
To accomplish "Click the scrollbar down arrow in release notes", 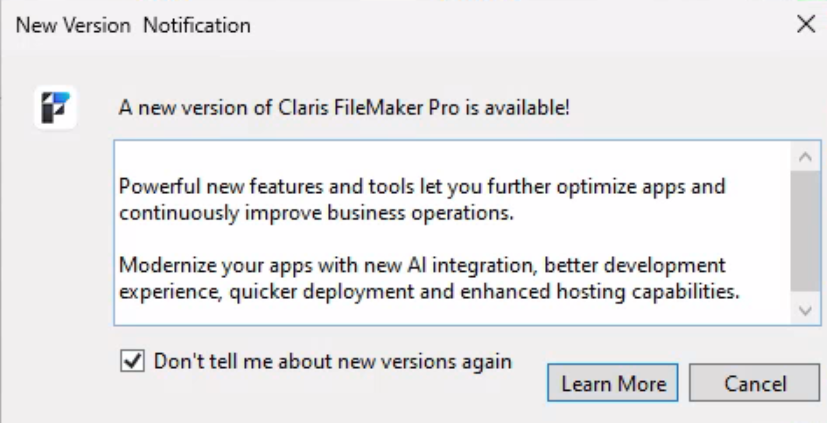I will [805, 310].
